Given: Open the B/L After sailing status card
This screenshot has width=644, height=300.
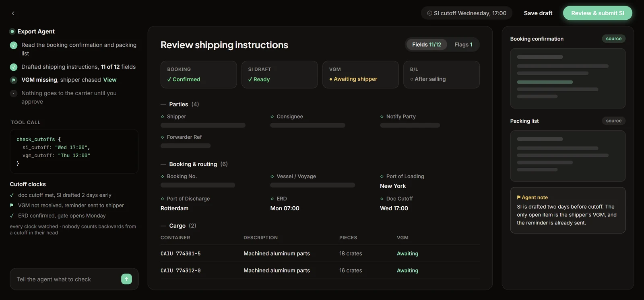Looking at the screenshot, I should click(x=442, y=74).
